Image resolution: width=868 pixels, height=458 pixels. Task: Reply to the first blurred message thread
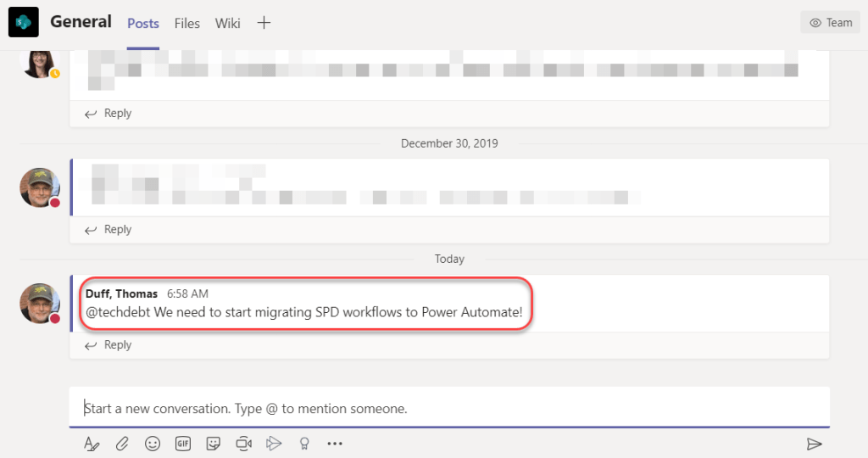[108, 114]
